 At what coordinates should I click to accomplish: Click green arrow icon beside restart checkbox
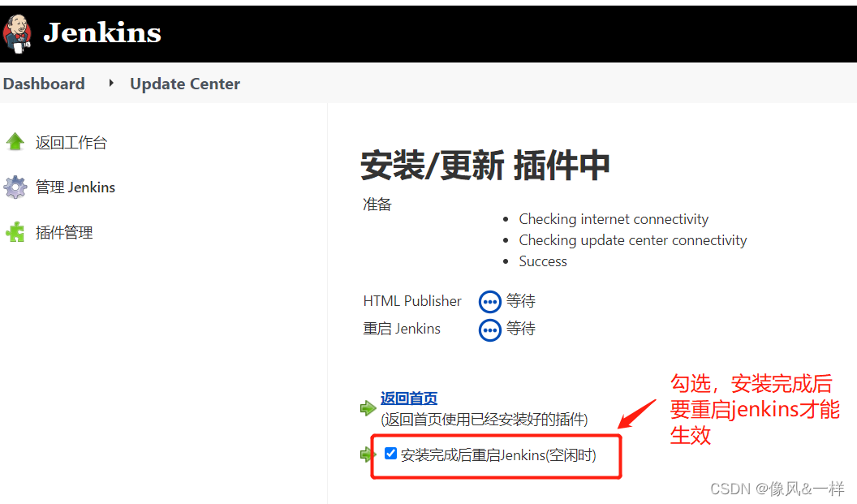[366, 454]
